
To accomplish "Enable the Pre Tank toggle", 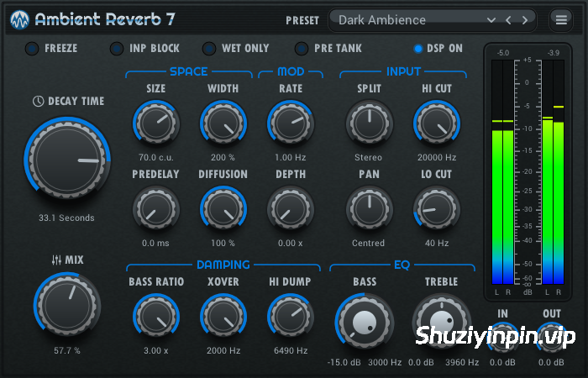I will (x=302, y=49).
